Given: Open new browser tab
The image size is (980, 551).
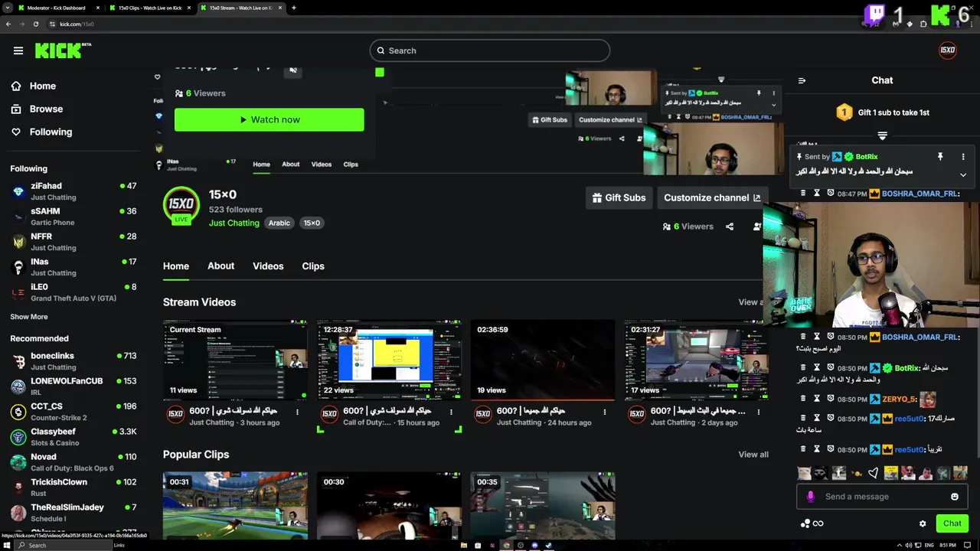Looking at the screenshot, I should [294, 8].
